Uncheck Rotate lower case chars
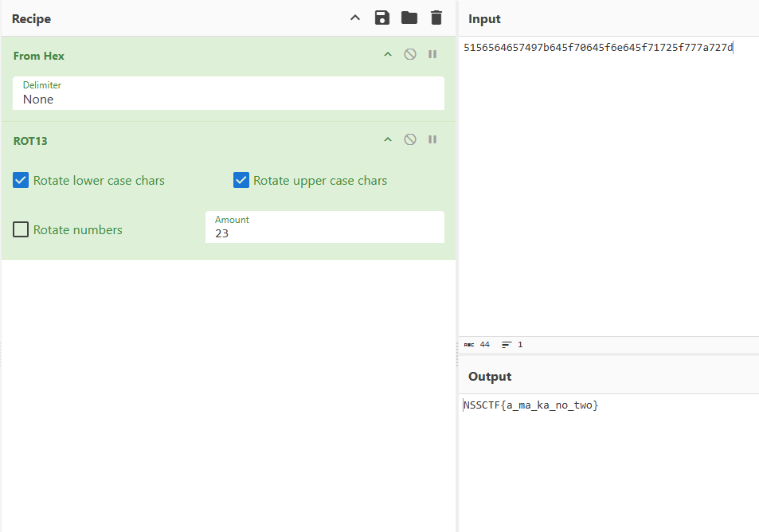 (x=22, y=181)
